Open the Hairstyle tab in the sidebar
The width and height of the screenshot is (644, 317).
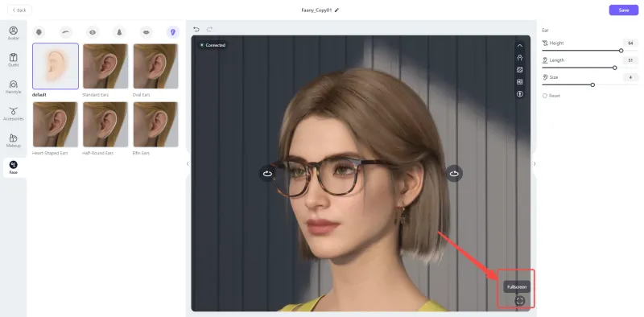point(13,87)
